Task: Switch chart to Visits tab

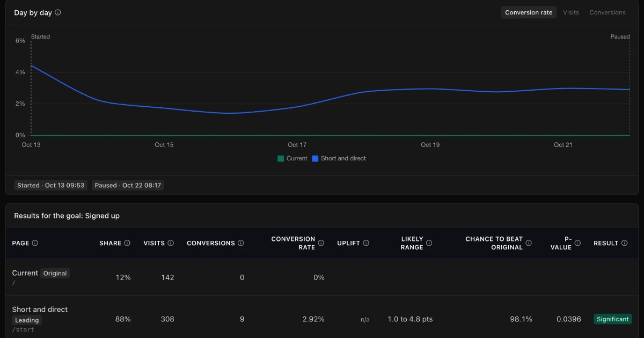Action: [571, 12]
